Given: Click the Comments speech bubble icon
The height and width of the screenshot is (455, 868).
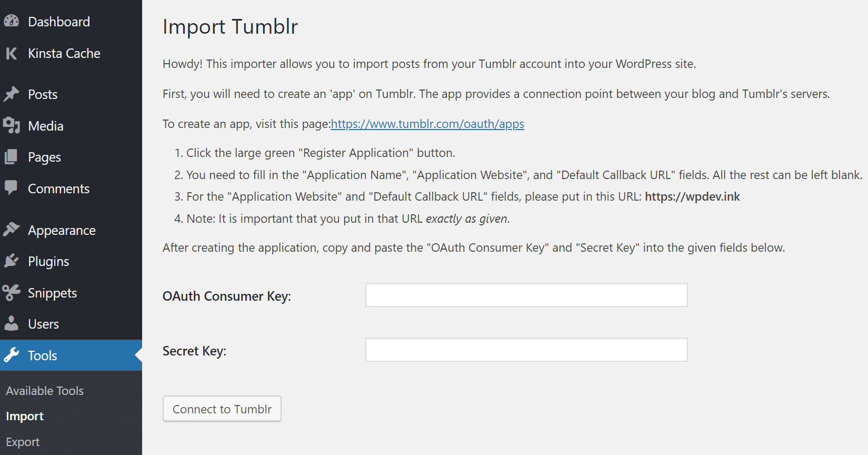Looking at the screenshot, I should coord(12,188).
